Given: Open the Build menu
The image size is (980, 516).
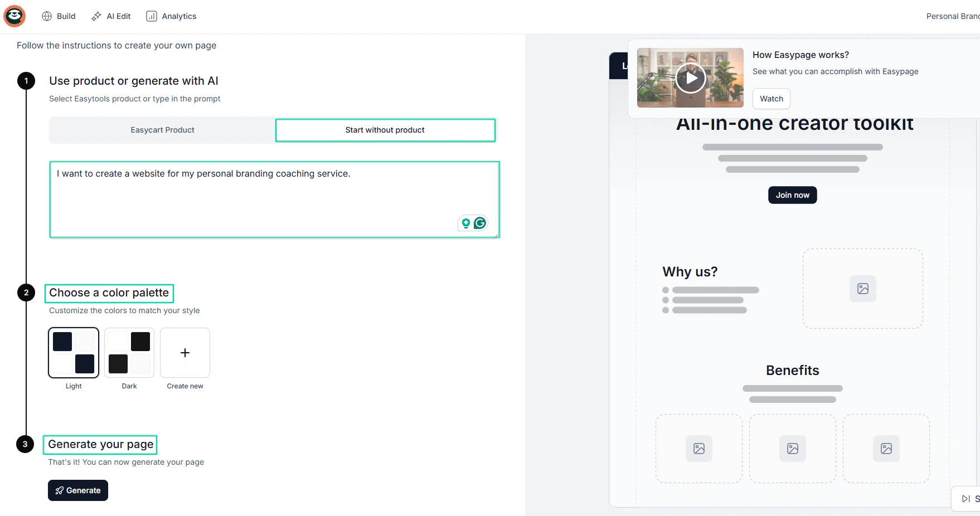Looking at the screenshot, I should [59, 16].
